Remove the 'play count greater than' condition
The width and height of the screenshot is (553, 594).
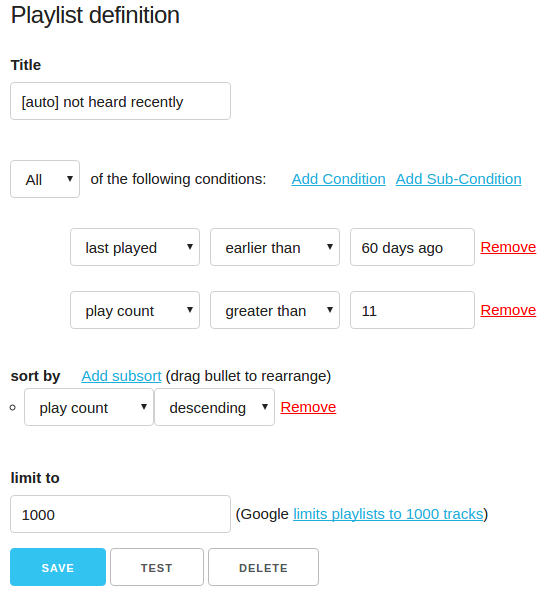[508, 310]
